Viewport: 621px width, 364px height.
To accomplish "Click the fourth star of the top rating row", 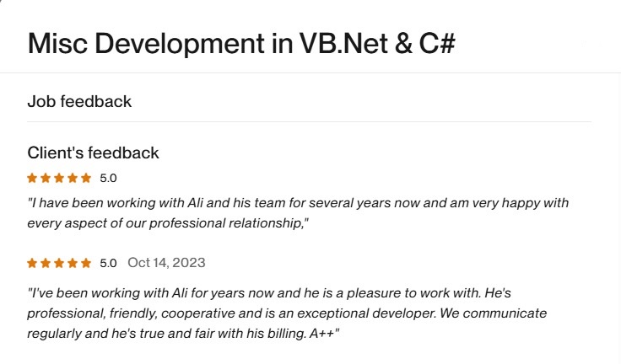I will coord(73,178).
